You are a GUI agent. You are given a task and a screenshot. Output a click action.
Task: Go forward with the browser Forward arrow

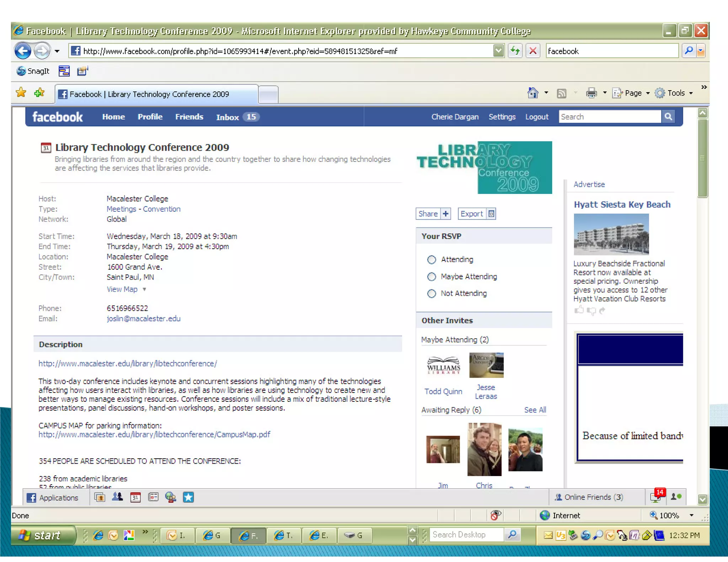(x=42, y=51)
